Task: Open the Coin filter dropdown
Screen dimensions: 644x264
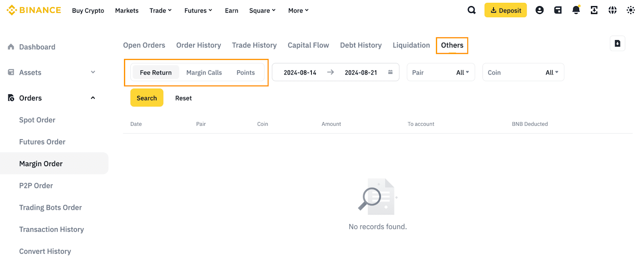Action: [x=523, y=72]
